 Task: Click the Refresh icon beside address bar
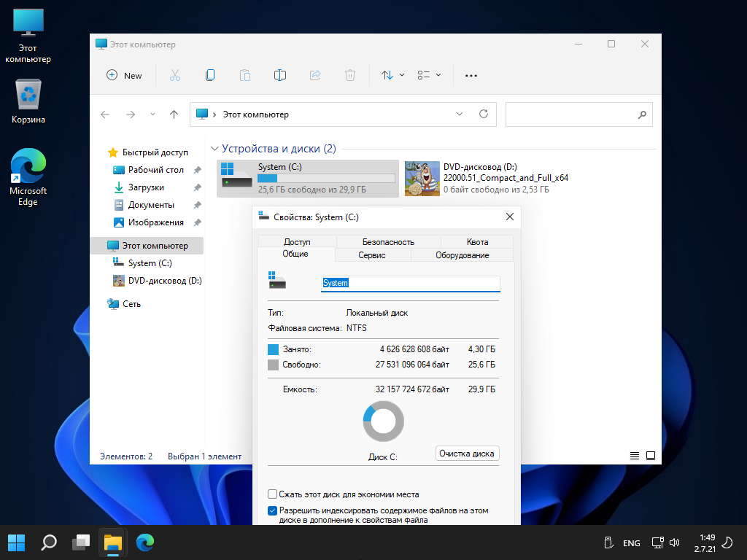click(484, 114)
